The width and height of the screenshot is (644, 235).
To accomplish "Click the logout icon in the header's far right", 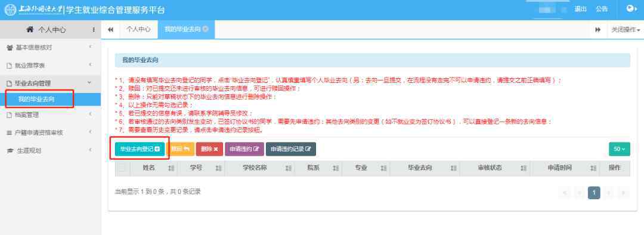I will (x=631, y=9).
